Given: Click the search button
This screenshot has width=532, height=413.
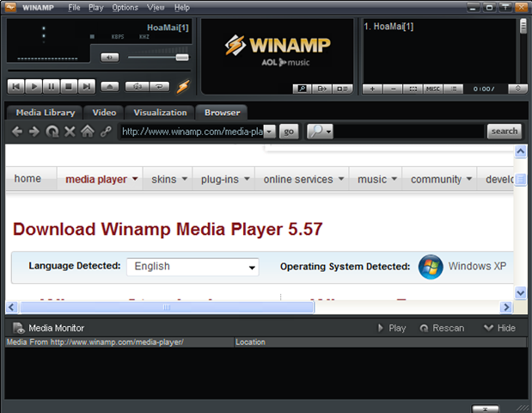Looking at the screenshot, I should (504, 132).
